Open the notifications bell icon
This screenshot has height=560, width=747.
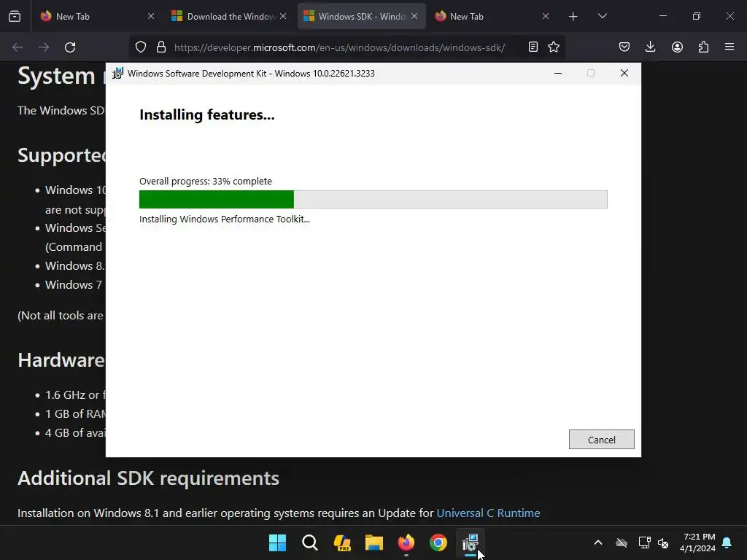tap(727, 542)
